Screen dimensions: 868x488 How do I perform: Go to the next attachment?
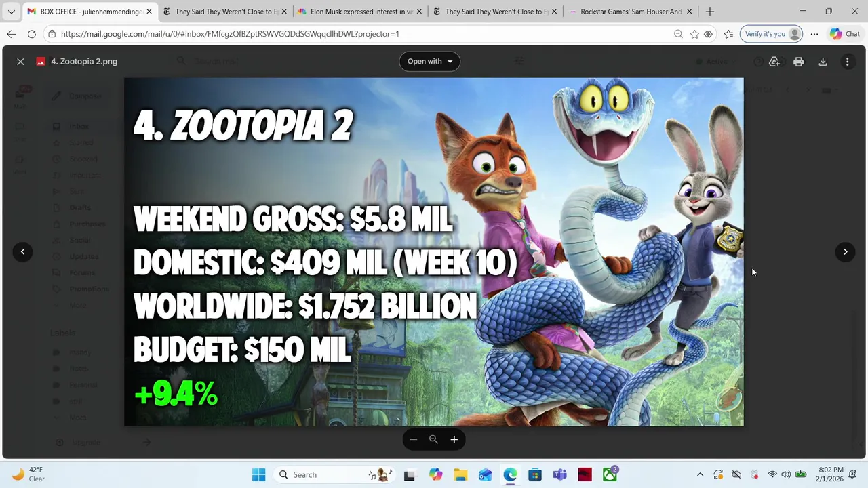(x=845, y=251)
